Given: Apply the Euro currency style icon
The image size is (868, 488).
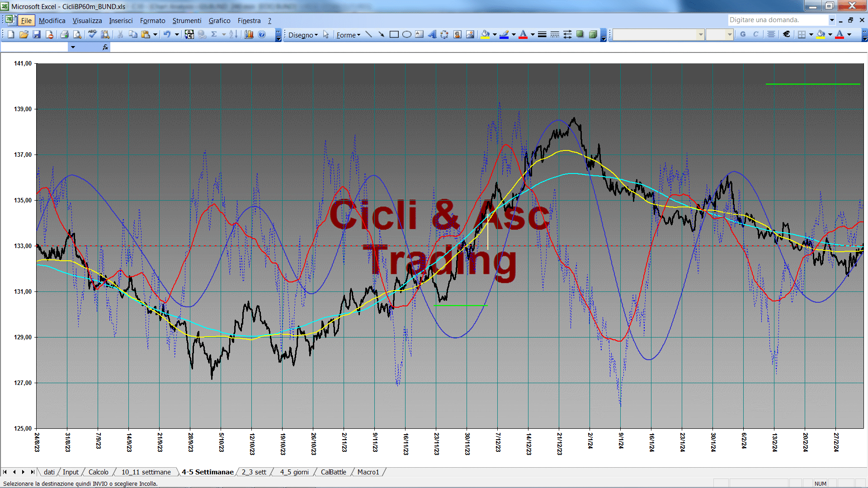Looking at the screenshot, I should (x=786, y=34).
